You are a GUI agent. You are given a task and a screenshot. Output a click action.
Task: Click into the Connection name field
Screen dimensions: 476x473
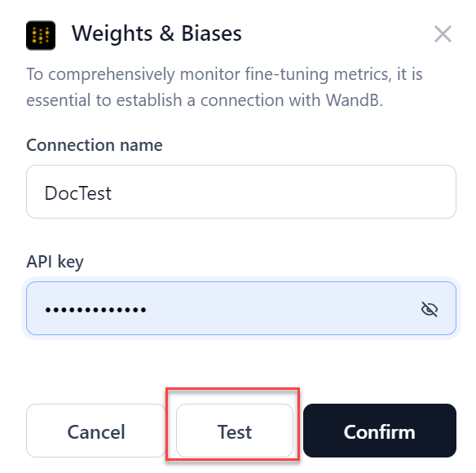click(241, 192)
